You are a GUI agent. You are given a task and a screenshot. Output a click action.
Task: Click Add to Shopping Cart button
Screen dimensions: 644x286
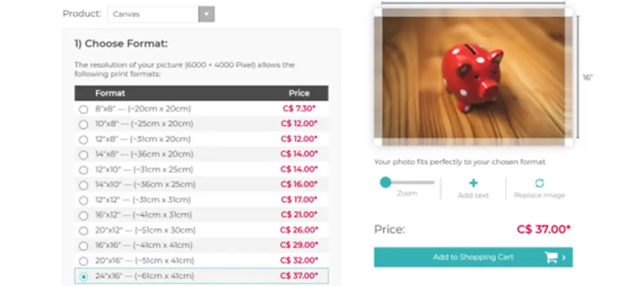click(473, 257)
